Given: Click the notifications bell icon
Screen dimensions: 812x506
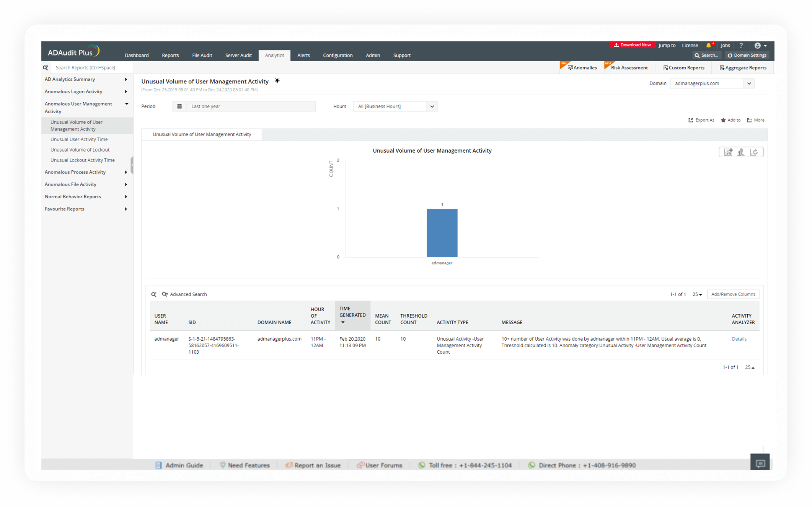Looking at the screenshot, I should coord(708,45).
